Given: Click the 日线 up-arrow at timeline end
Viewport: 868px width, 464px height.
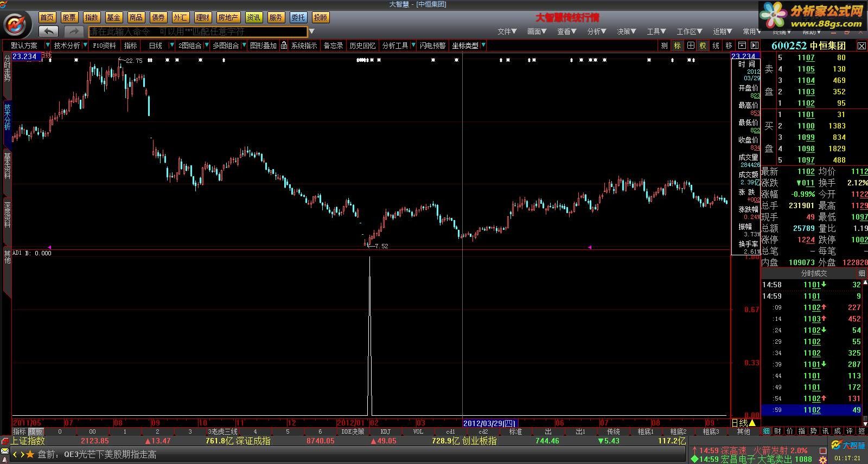Looking at the screenshot, I should [752, 423].
